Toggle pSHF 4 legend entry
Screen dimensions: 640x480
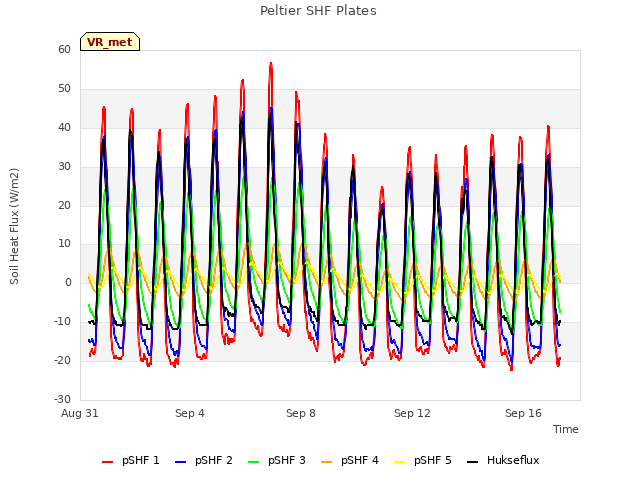[x=350, y=460]
